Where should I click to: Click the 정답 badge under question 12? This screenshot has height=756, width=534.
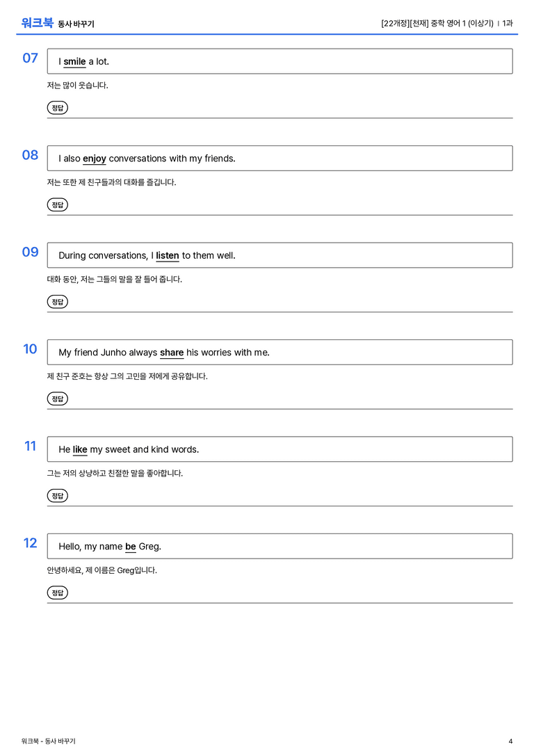coord(57,592)
